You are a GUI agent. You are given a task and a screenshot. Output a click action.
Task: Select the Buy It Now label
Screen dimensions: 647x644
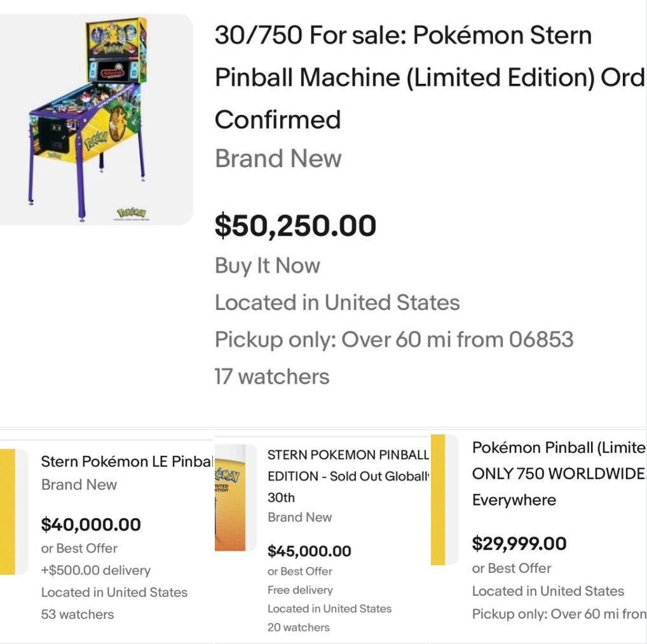[x=267, y=265]
